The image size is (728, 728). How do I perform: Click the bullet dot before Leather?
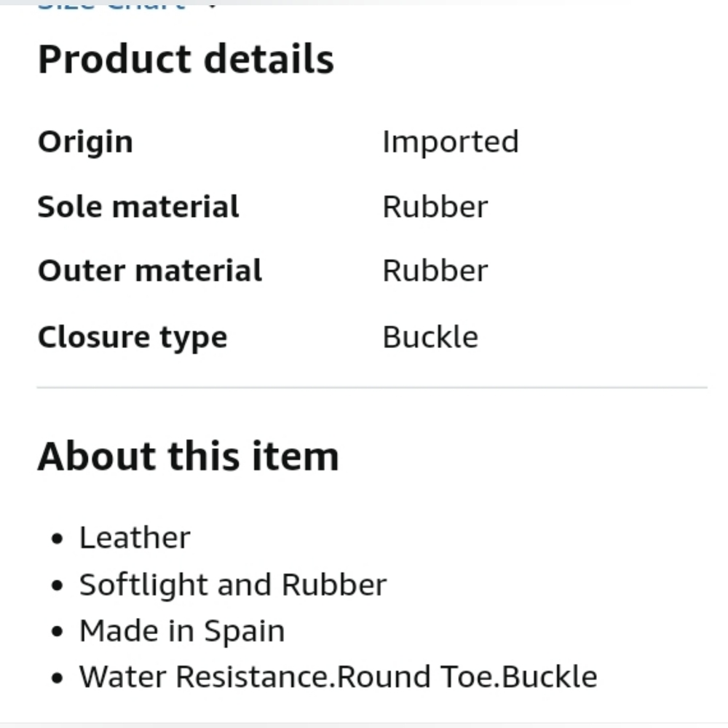[x=57, y=539]
